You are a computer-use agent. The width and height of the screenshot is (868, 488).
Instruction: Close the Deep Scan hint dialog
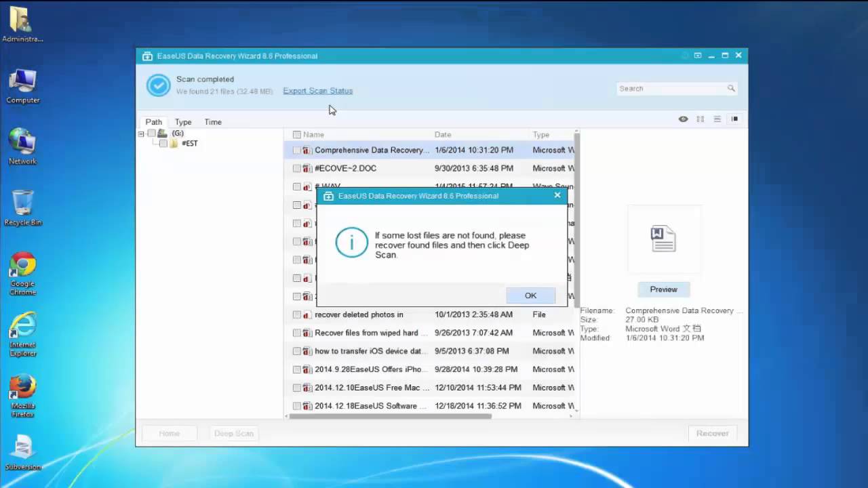pos(557,195)
